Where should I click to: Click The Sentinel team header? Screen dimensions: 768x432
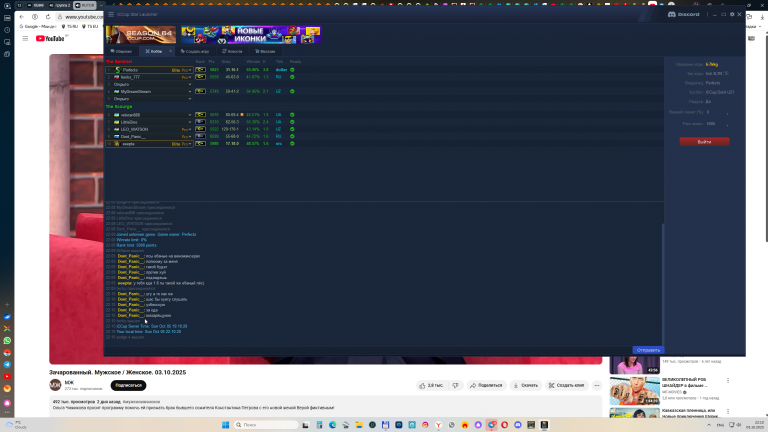click(x=119, y=62)
